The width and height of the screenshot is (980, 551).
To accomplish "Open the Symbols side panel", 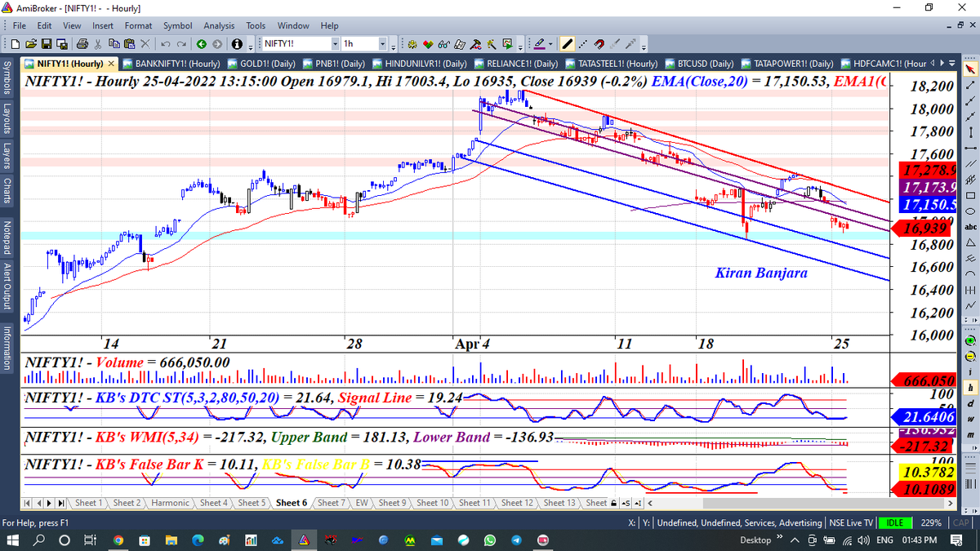I will pyautogui.click(x=7, y=77).
